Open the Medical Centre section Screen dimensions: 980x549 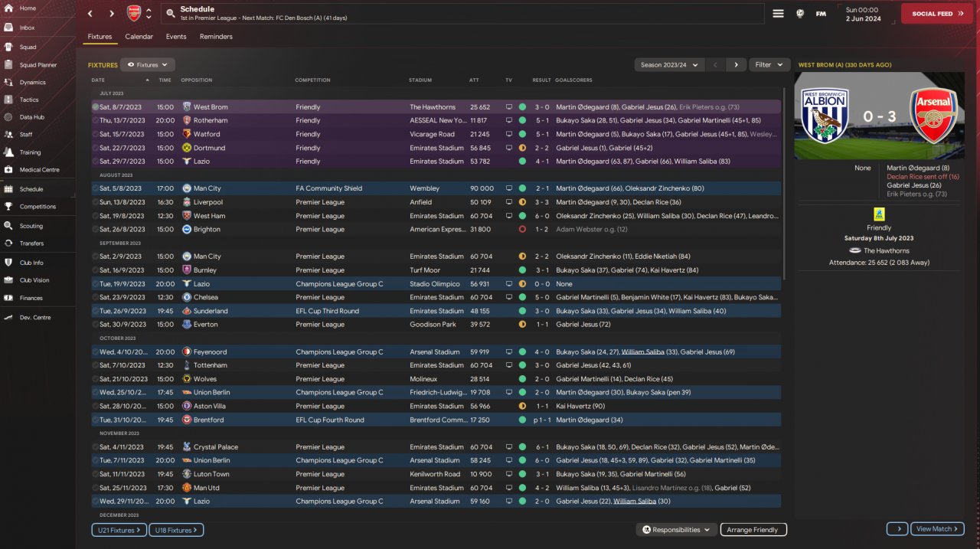click(8, 169)
